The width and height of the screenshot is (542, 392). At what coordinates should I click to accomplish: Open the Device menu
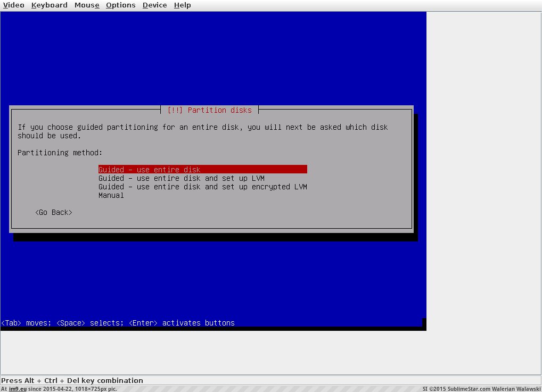[154, 5]
